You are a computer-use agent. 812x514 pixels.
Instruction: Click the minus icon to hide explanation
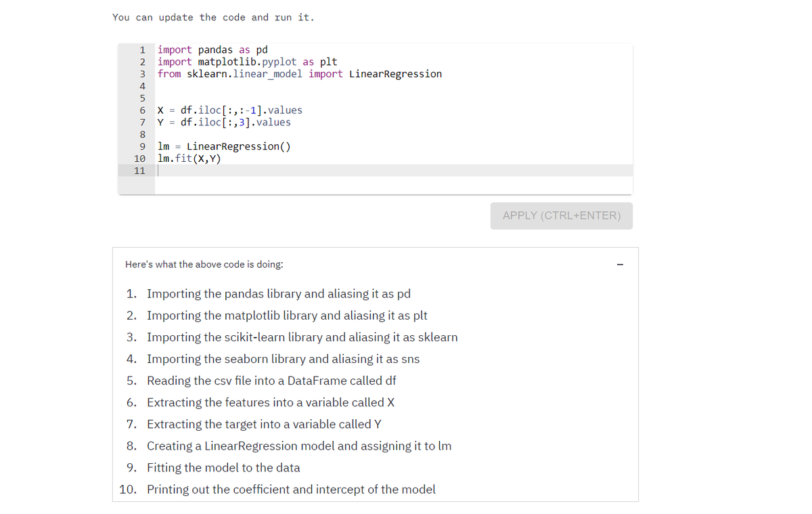[620, 264]
